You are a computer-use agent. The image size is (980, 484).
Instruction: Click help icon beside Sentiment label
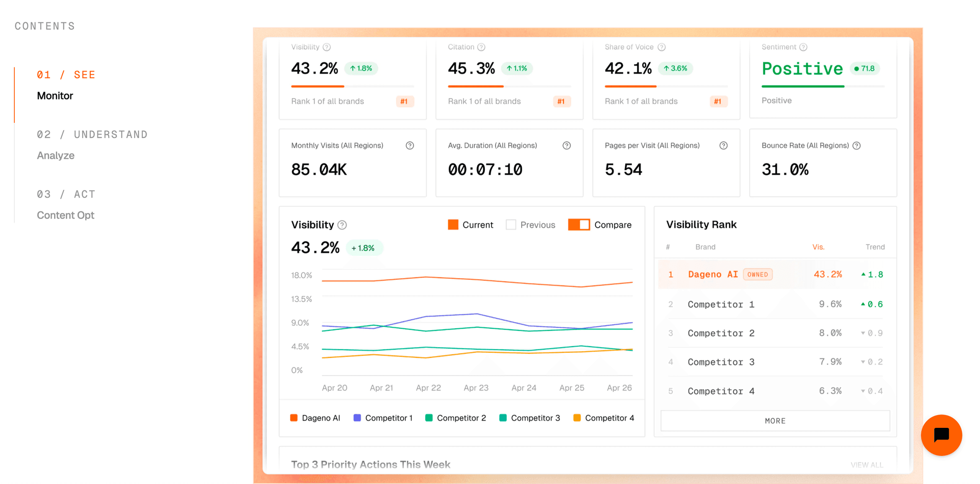point(803,47)
